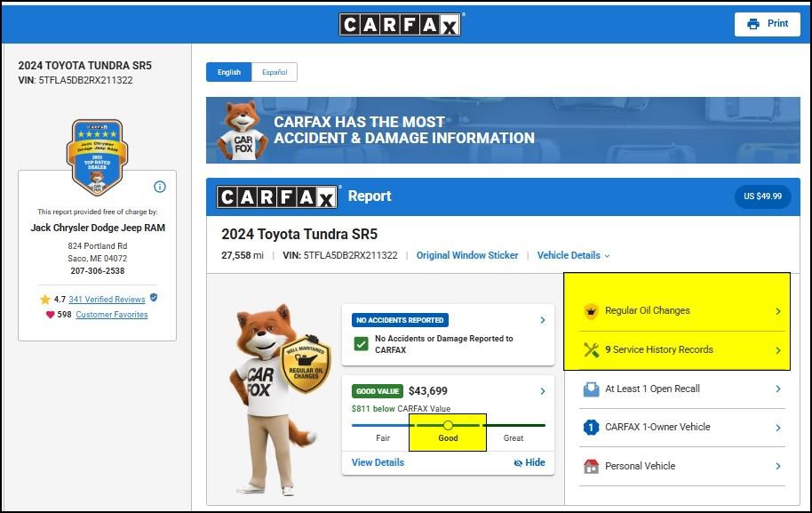The width and height of the screenshot is (812, 513).
Task: Click the Well Maintained oil change shield badge
Action: tap(306, 364)
